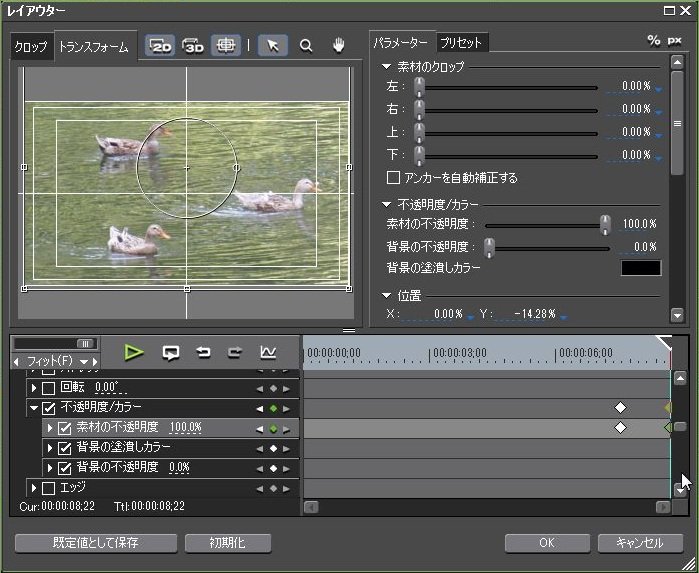Viewport: 699px width, 573px height.
Task: Expand the 回転 timeline row
Action: pyautogui.click(x=34, y=388)
